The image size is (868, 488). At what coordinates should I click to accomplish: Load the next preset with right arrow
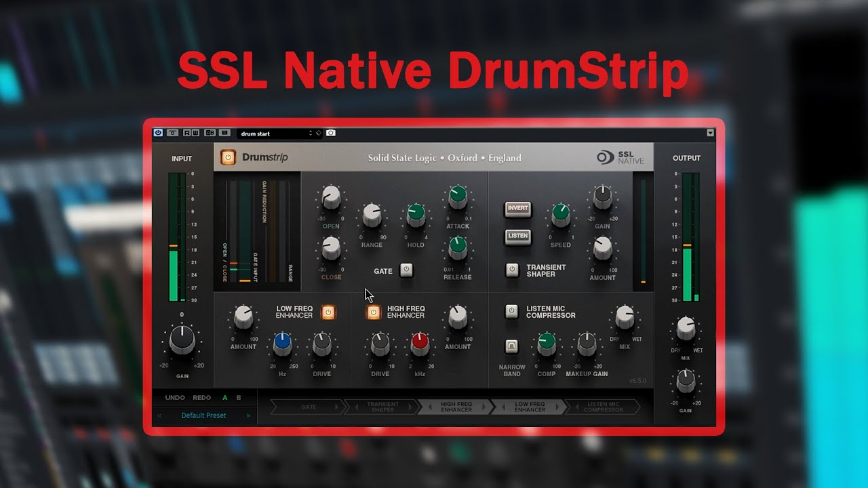click(x=248, y=415)
